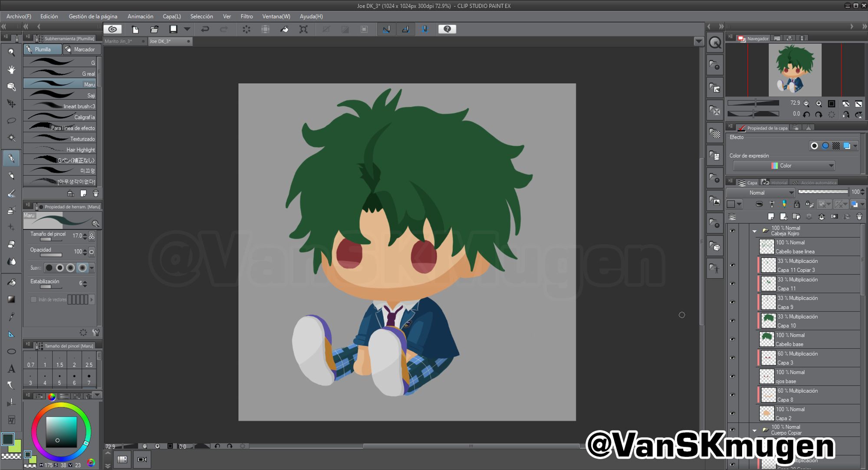This screenshot has width=868, height=470.
Task: Open the Color de expresión dropdown
Action: [x=784, y=165]
